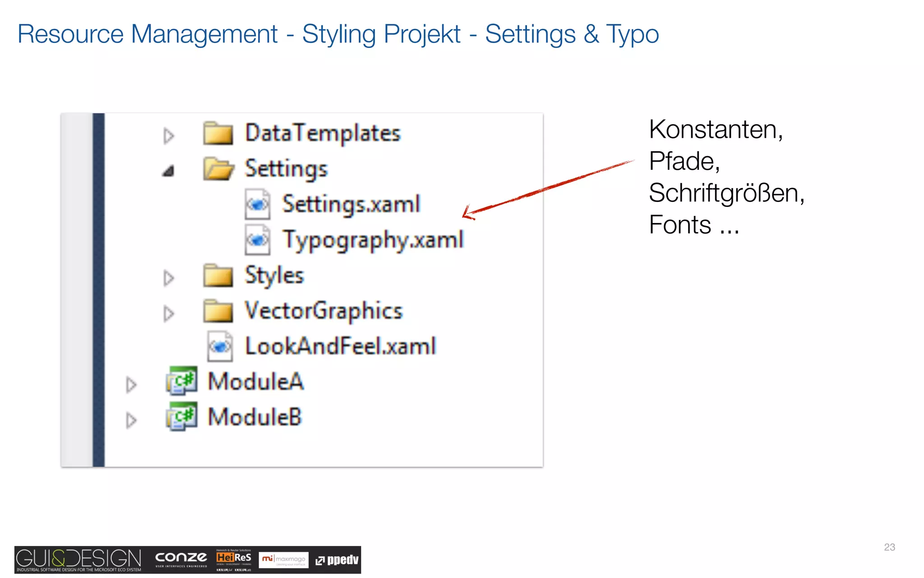Viewport: 924px width, 578px height.
Task: Click the word 'Pfade,' in the note
Action: point(684,161)
